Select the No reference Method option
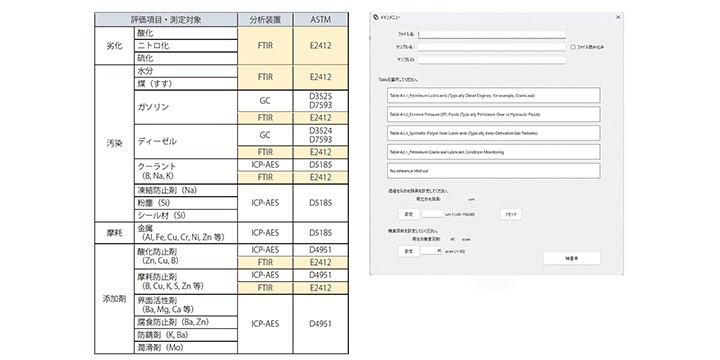 pos(494,171)
